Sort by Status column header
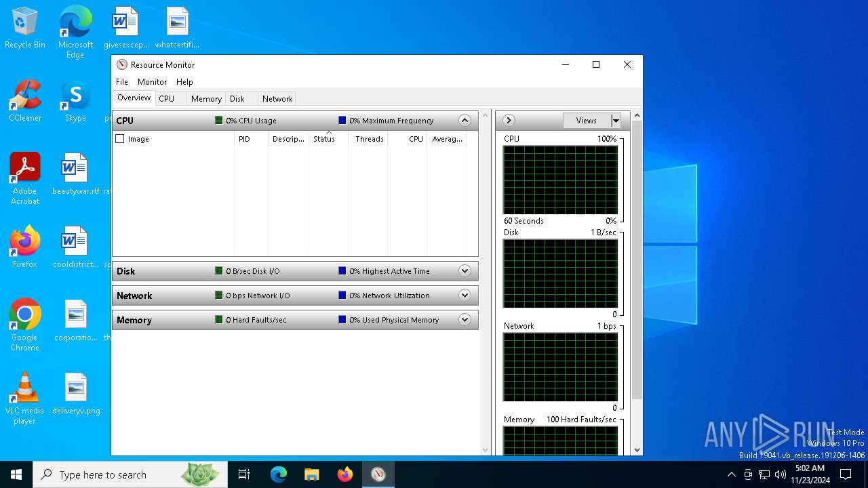 pos(328,139)
